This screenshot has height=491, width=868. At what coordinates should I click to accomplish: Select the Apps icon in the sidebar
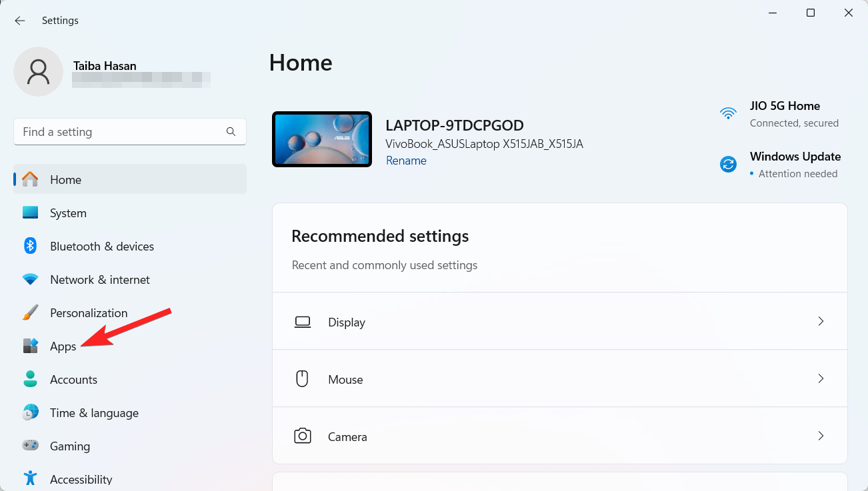[x=31, y=346]
